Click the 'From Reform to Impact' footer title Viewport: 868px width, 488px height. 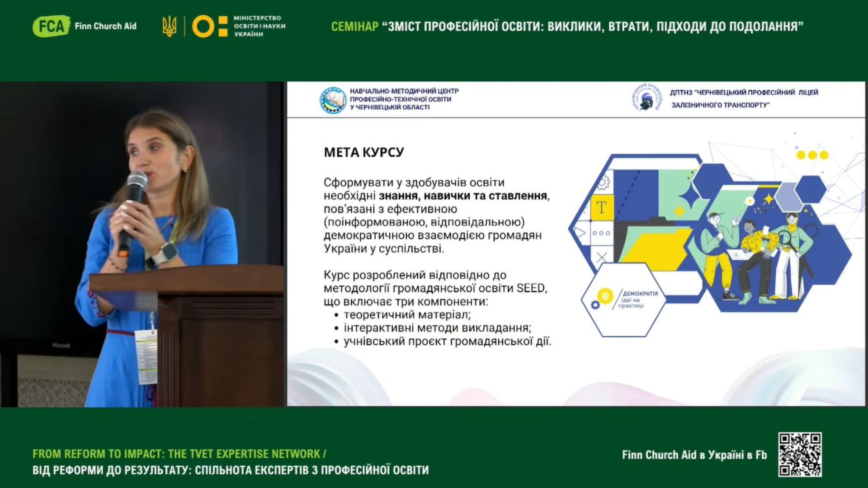pyautogui.click(x=179, y=454)
